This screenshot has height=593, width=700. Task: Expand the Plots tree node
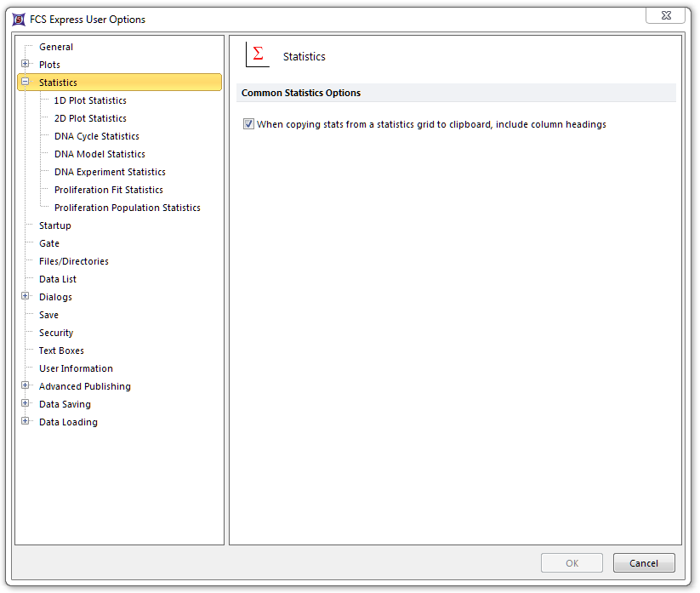26,65
